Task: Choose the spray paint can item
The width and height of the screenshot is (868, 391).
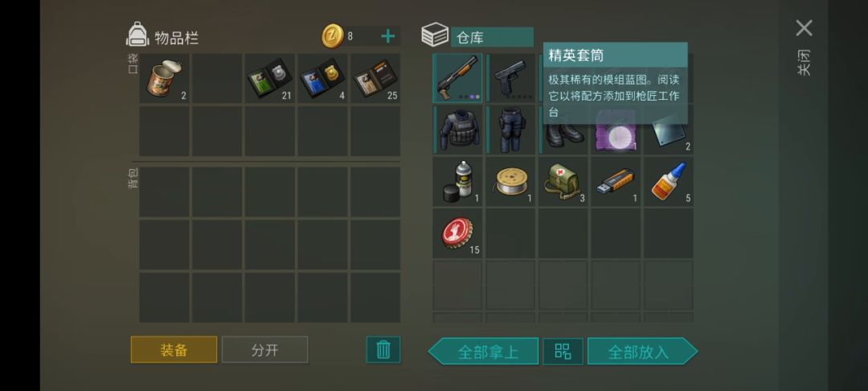Action: click(x=458, y=182)
